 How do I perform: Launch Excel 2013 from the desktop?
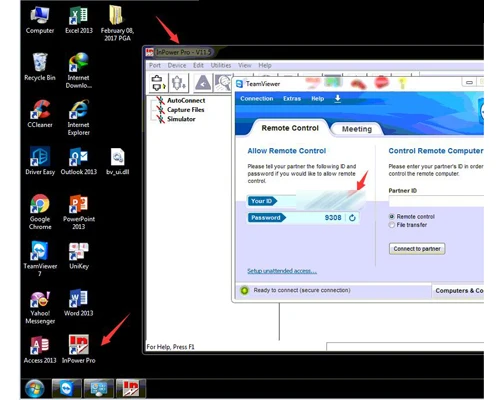click(79, 20)
